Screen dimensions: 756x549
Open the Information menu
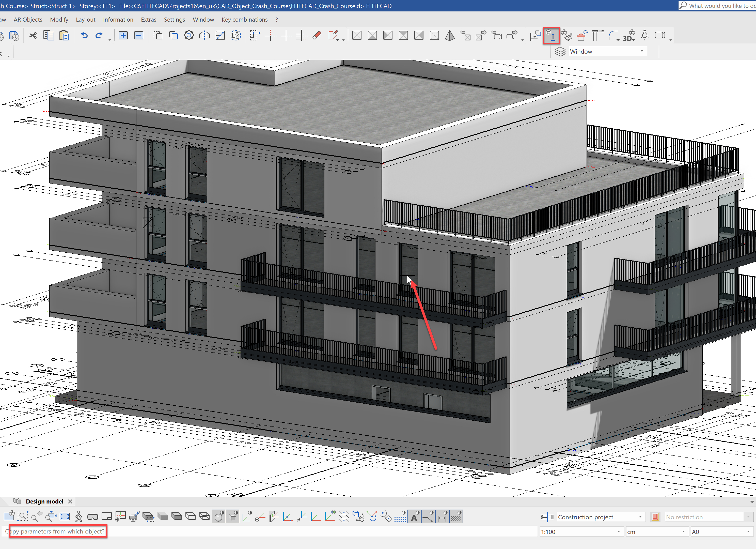[118, 20]
